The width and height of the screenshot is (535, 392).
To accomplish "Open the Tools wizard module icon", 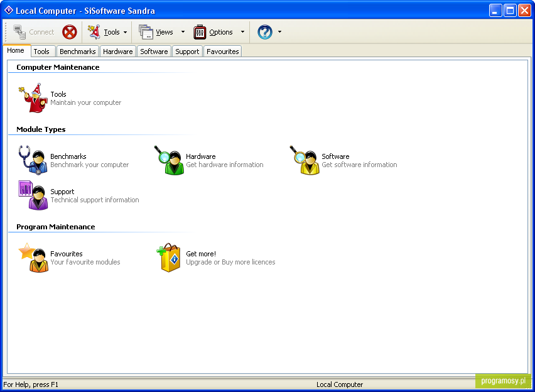I will point(33,97).
